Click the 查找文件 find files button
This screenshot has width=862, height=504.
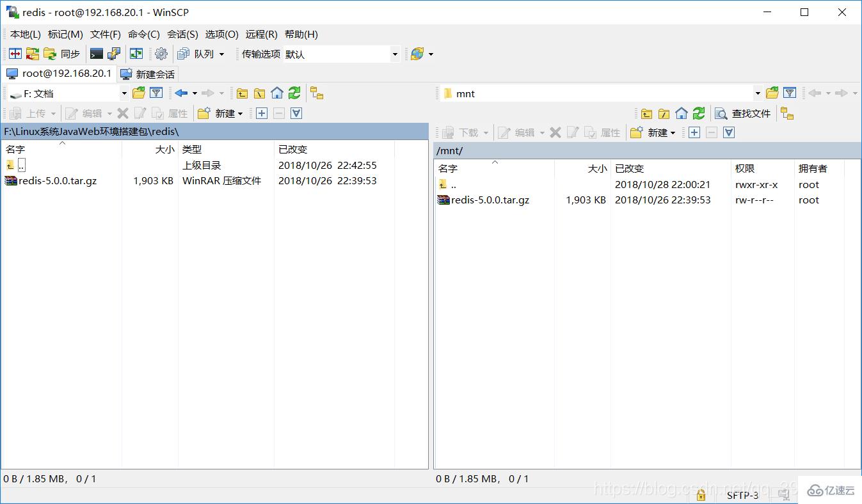[743, 113]
